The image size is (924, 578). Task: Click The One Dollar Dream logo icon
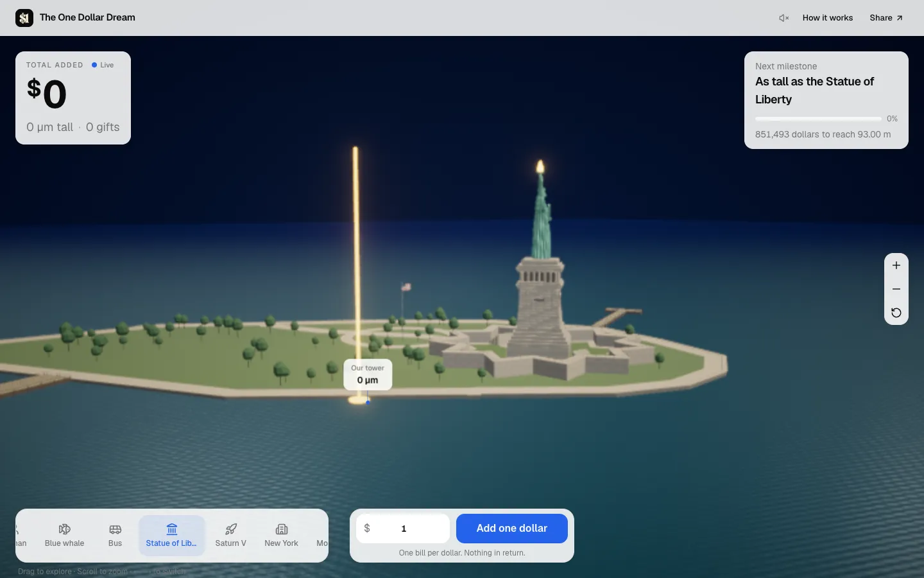coord(24,18)
